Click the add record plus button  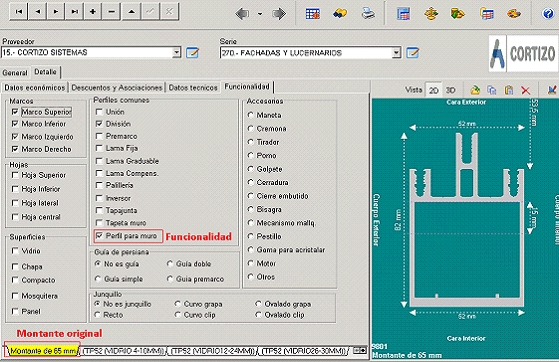[x=93, y=12]
